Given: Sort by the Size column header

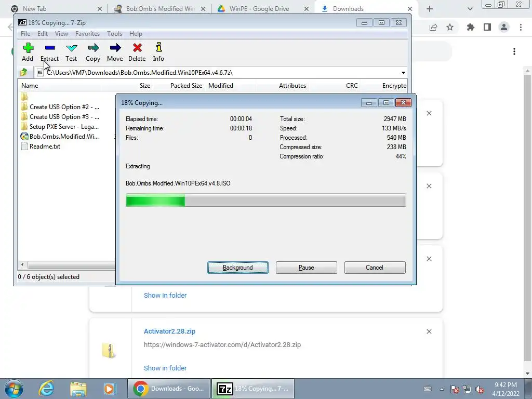Looking at the screenshot, I should tap(127, 86).
